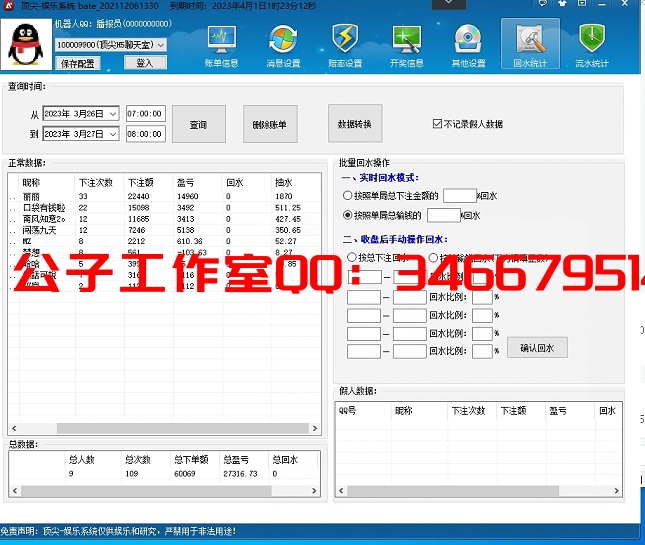Select 按照单局总输钱的 radio option

click(348, 215)
